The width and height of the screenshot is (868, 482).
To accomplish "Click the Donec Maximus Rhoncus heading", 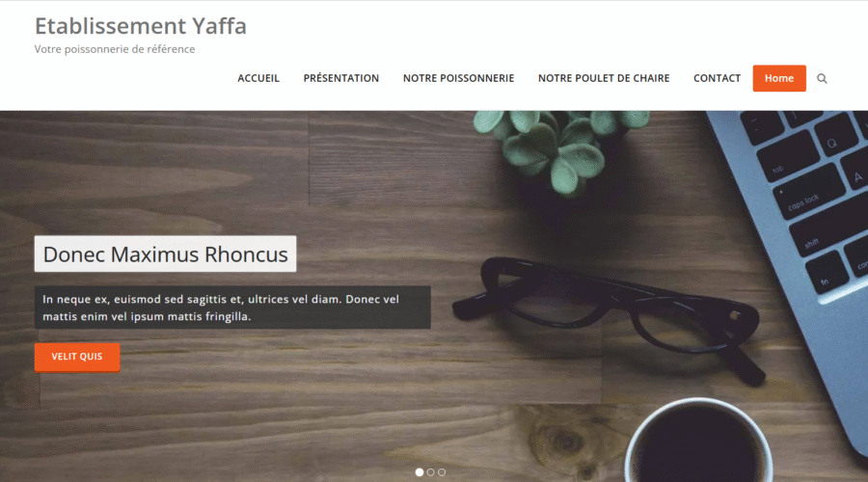I will coord(165,254).
